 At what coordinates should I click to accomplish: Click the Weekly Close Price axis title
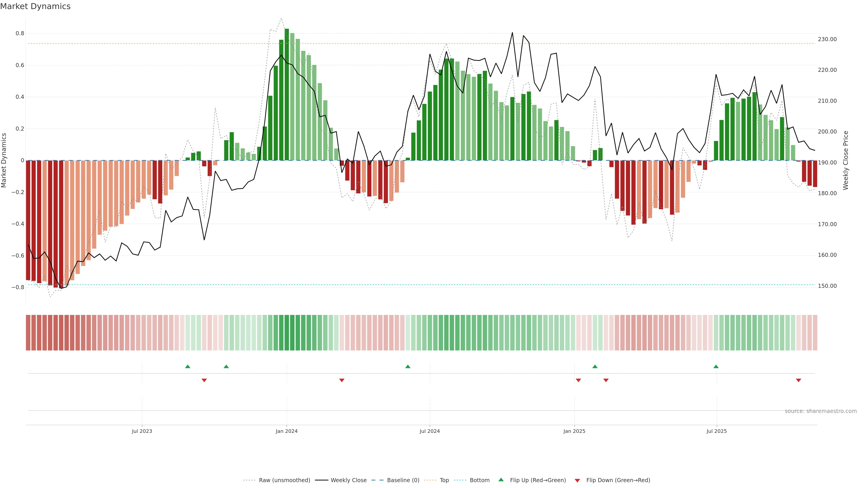click(845, 160)
